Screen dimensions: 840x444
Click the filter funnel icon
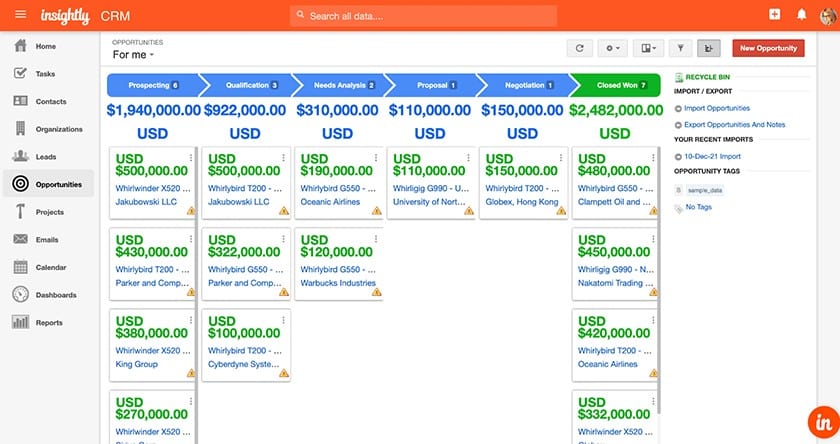[680, 48]
